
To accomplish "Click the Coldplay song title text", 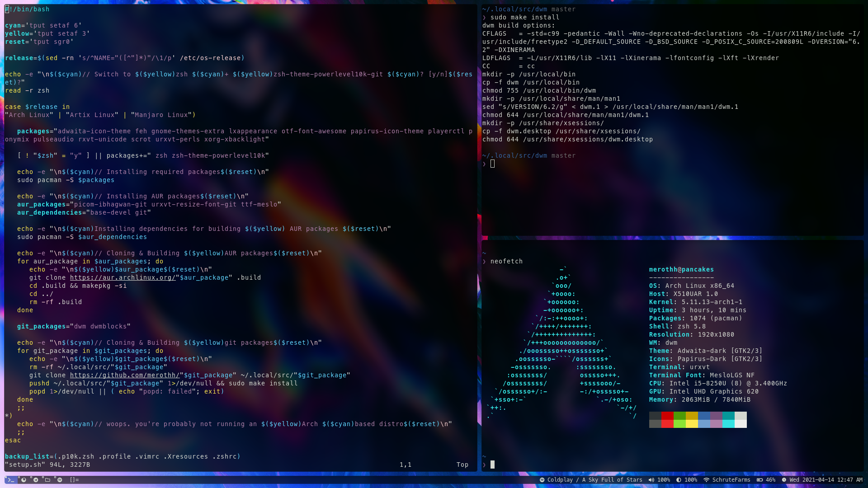I will click(594, 480).
